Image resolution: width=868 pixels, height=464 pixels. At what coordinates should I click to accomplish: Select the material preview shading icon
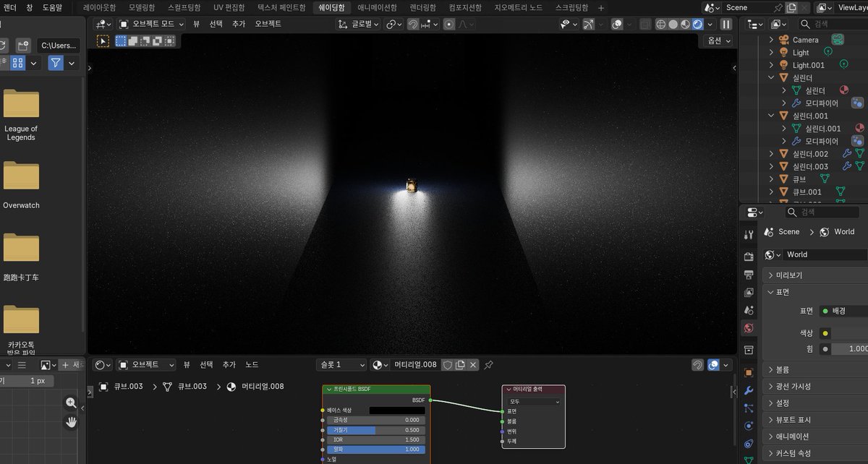click(686, 24)
